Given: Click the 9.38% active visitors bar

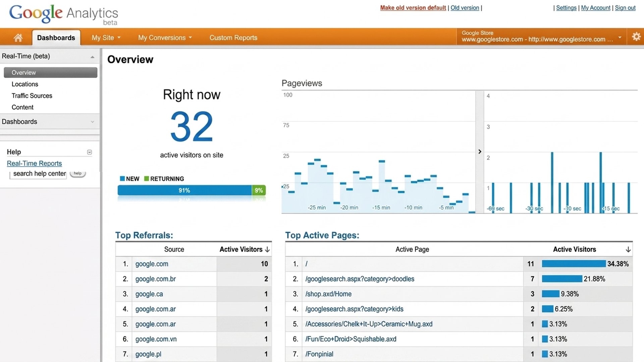Looking at the screenshot, I should (551, 294).
